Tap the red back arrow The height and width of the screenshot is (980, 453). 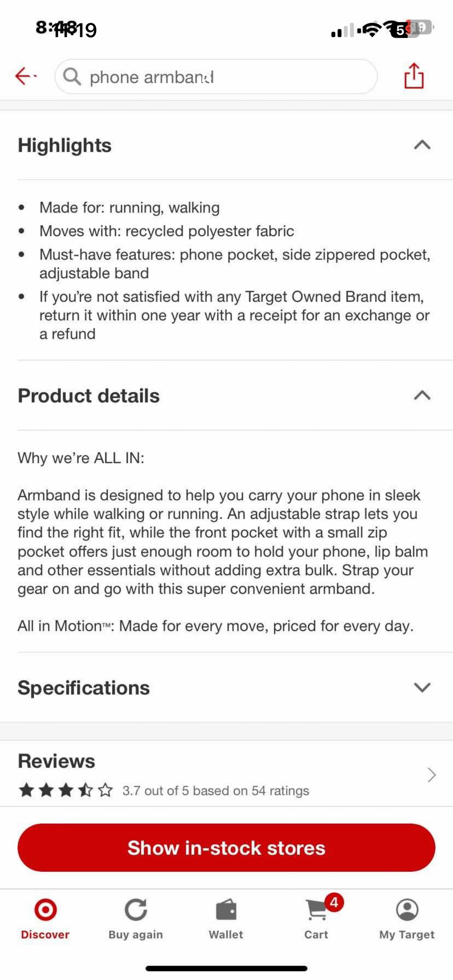25,76
